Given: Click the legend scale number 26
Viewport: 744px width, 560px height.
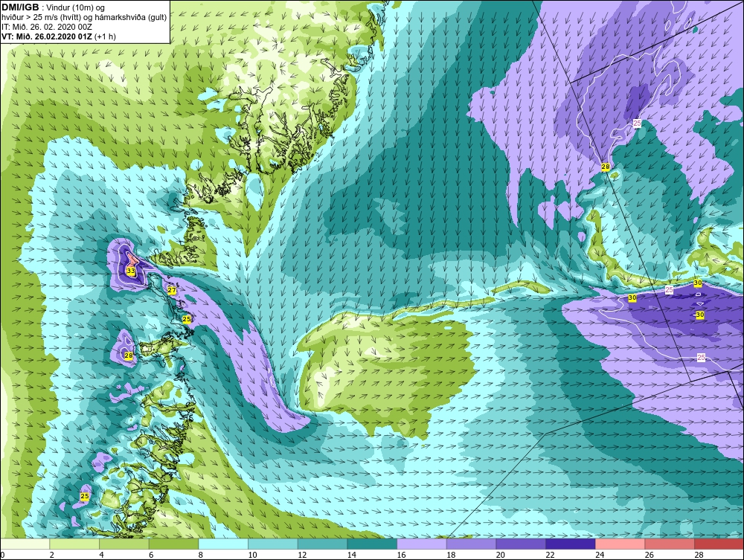Looking at the screenshot, I should coord(649,555).
